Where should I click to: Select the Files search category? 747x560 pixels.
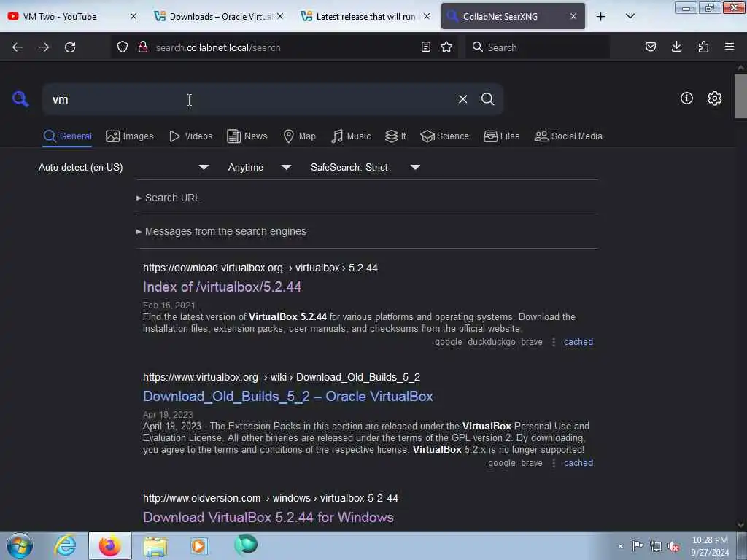click(502, 136)
